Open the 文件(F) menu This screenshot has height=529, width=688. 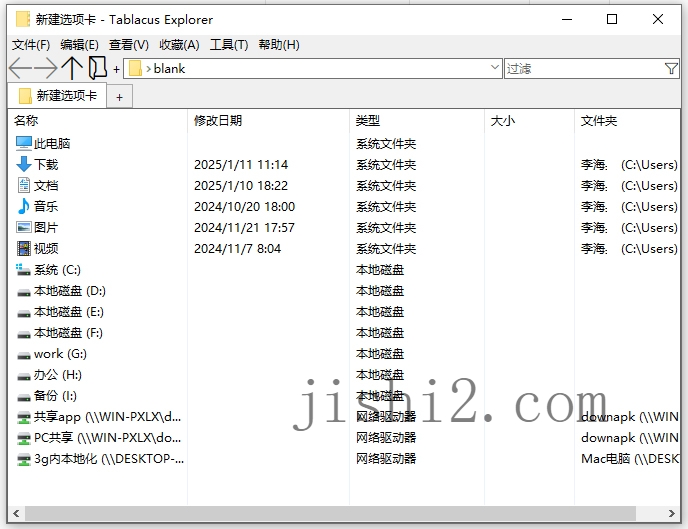coord(31,45)
